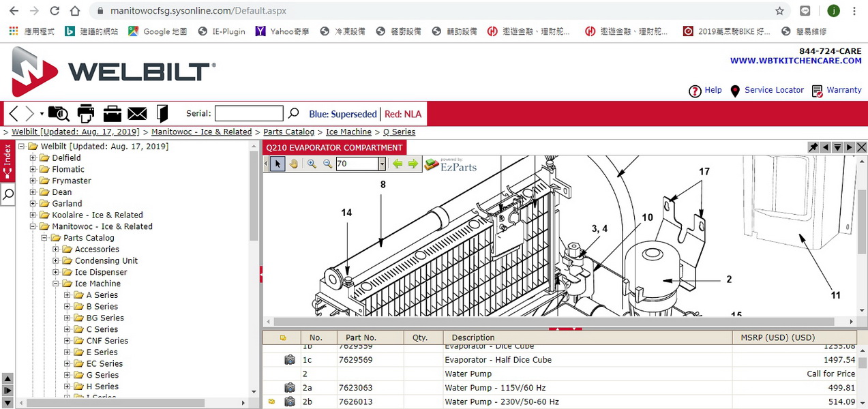Image resolution: width=868 pixels, height=409 pixels.
Task: Click panel left triangle button
Action: [x=825, y=147]
